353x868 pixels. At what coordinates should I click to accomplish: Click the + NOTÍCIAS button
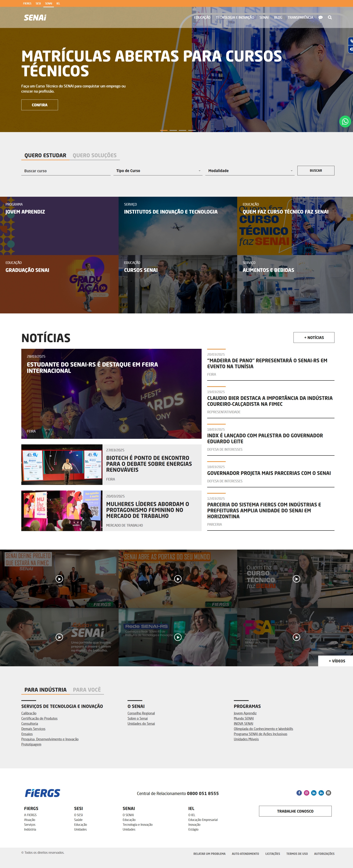314,337
